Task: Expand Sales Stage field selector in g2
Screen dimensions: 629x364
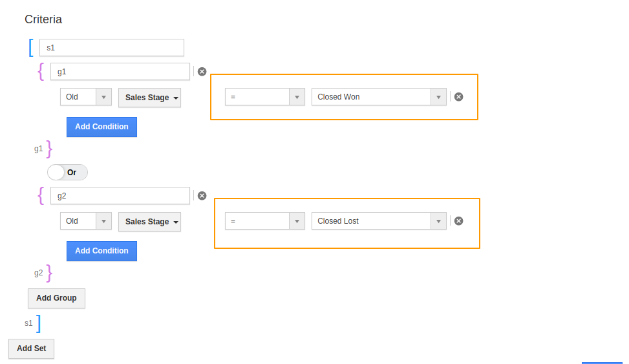Action: pyautogui.click(x=149, y=222)
